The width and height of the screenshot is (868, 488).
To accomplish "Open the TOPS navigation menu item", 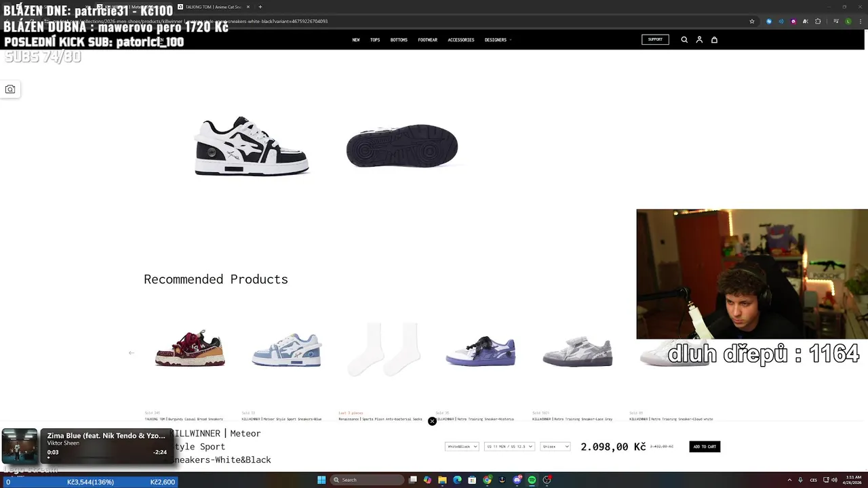I will pos(375,40).
